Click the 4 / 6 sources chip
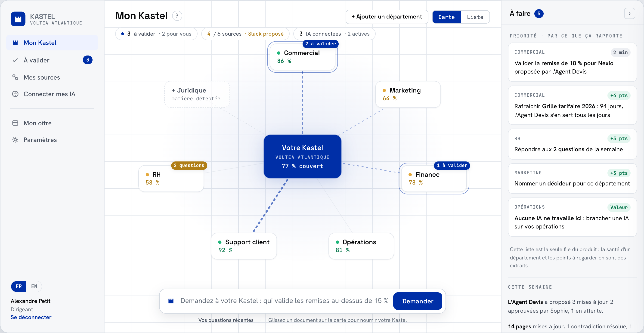Screen dimensions: 644x333 click(x=245, y=34)
